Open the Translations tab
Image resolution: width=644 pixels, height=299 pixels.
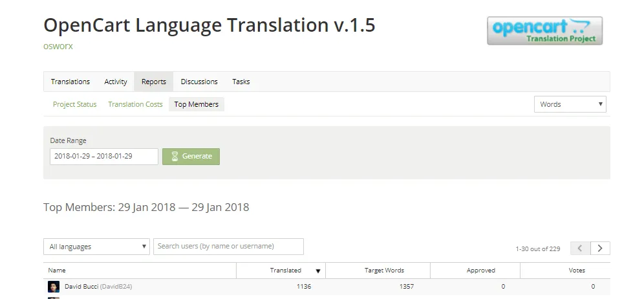pyautogui.click(x=70, y=82)
